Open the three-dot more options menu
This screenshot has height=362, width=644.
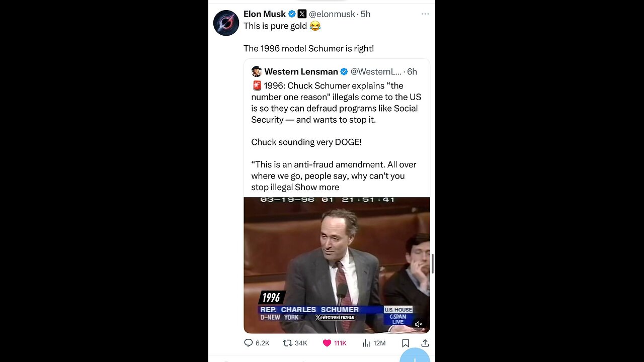pos(426,14)
